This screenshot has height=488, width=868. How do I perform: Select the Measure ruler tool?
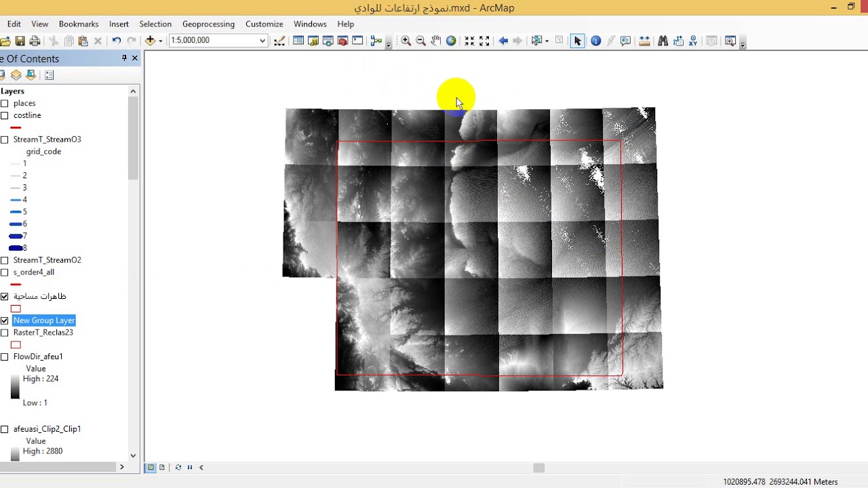click(644, 41)
